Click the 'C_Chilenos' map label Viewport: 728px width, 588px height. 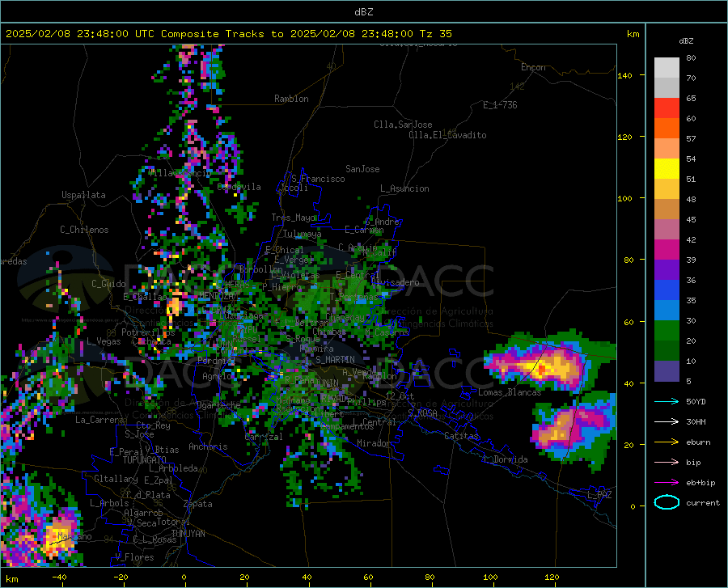[x=84, y=230]
